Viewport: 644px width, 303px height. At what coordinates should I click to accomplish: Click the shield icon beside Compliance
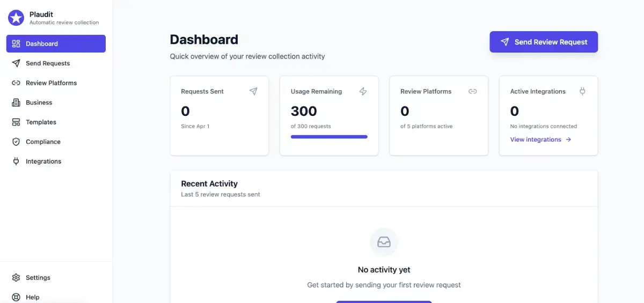[x=16, y=142]
